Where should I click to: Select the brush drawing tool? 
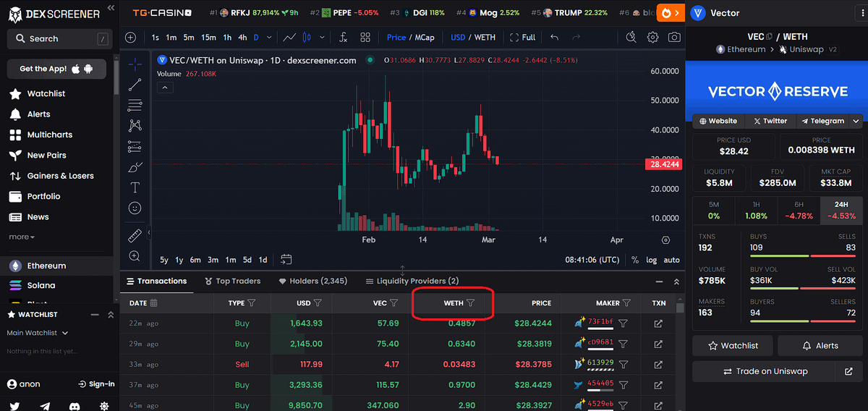135,167
